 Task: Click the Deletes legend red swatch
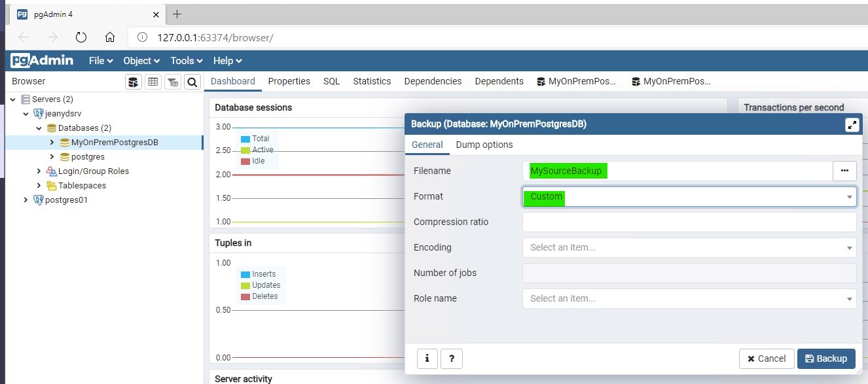pos(245,296)
